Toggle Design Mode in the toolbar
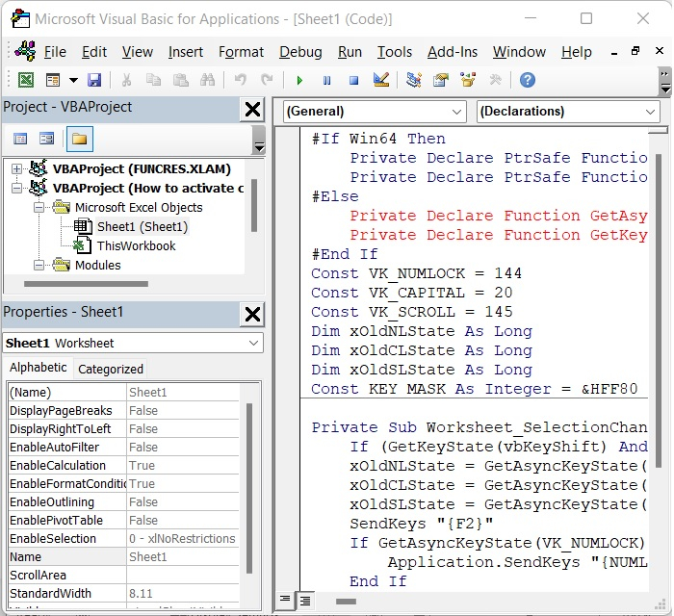674x616 pixels. [381, 80]
